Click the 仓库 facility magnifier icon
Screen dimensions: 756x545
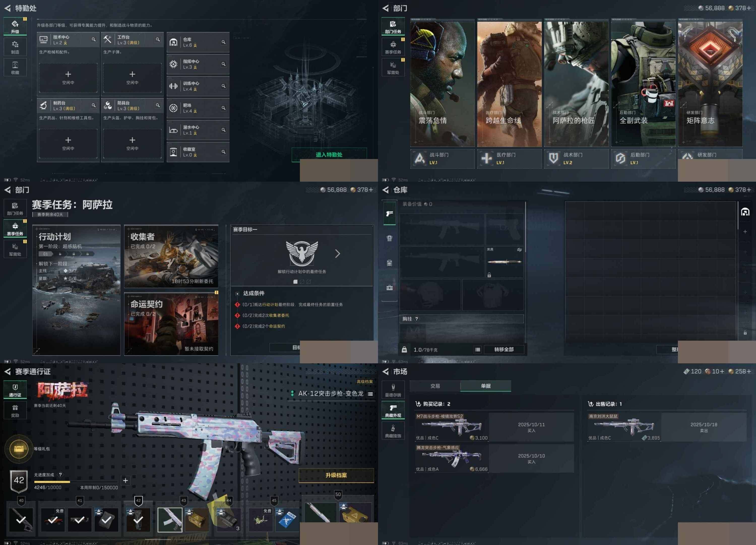point(223,42)
